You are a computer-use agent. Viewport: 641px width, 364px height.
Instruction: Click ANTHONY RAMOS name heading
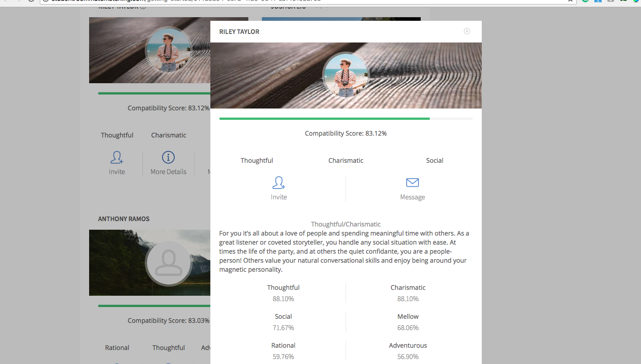point(123,218)
